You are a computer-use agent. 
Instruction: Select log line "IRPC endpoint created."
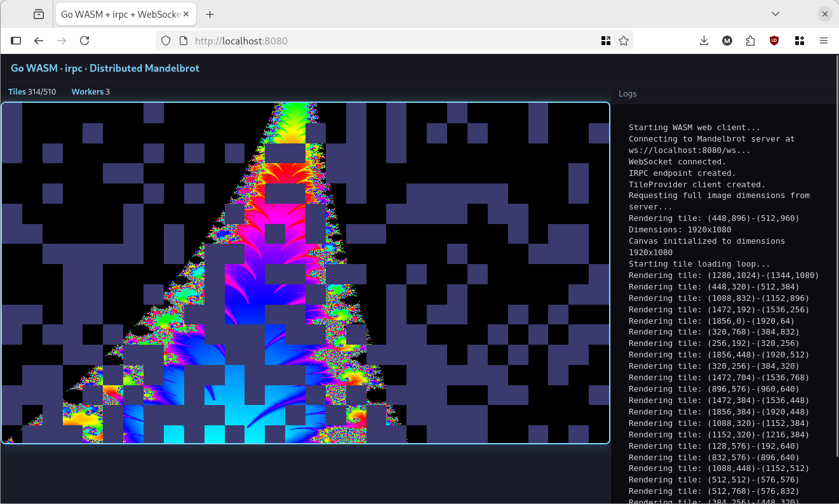pos(682,173)
